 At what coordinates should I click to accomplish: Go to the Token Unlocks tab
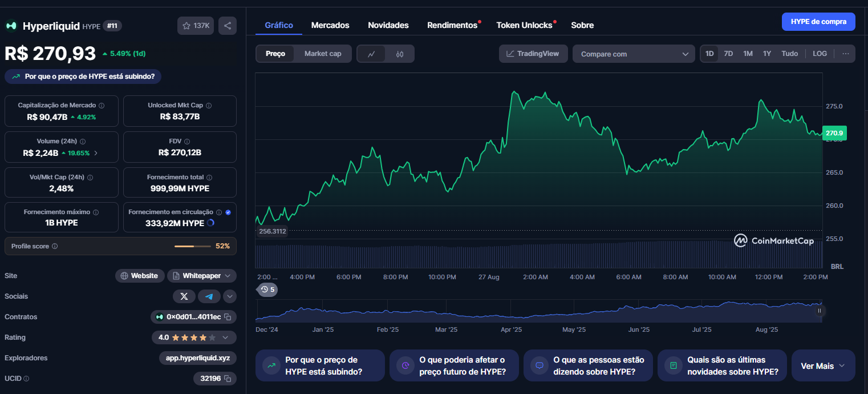point(525,25)
